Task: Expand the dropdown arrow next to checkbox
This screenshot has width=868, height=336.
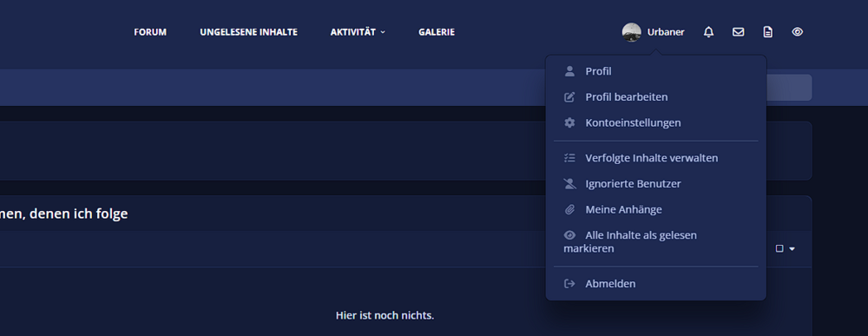Action: point(792,249)
